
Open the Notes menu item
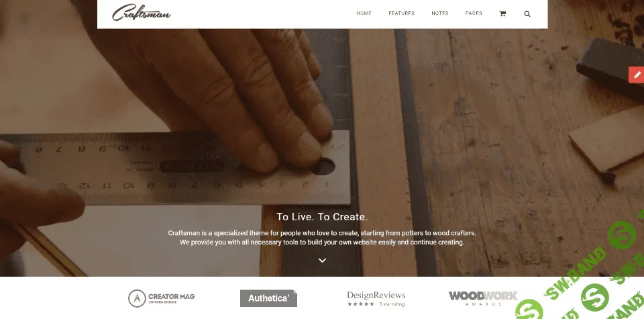pos(440,13)
